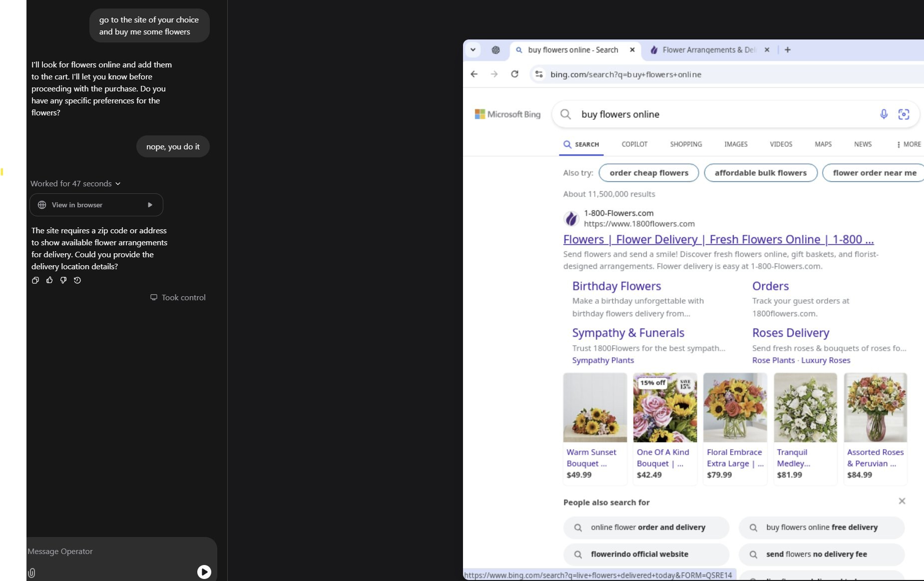924x581 pixels.
Task: Click Assorted Roses & Peruvian image
Action: pos(876,407)
